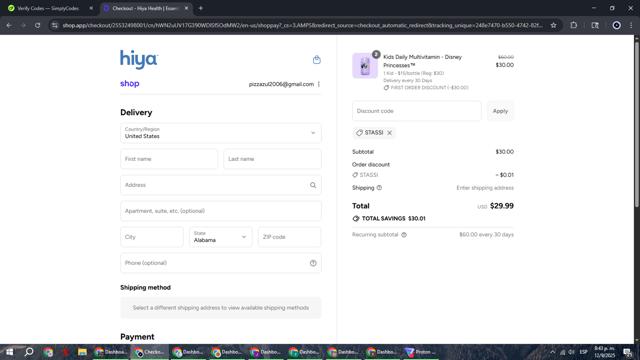Open the Windows notification center
The width and height of the screenshot is (640, 360).
[628, 352]
